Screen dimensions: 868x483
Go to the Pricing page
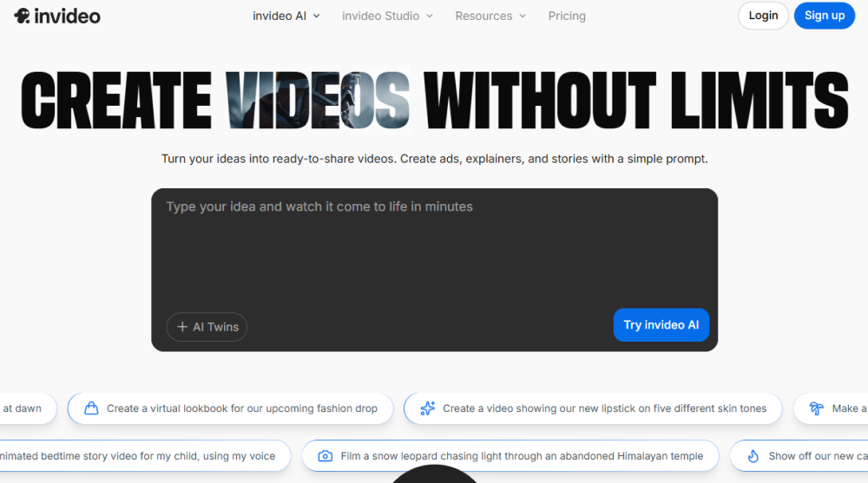point(567,16)
